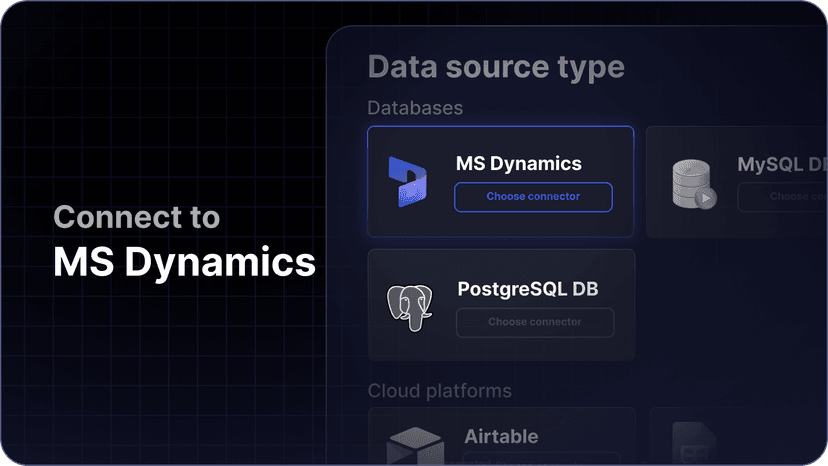Click the Airtable box icon
828x466 pixels.
[x=415, y=446]
